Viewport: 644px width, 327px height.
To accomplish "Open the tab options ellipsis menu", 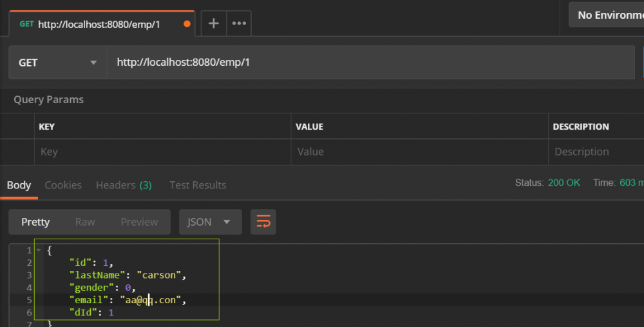I will [x=239, y=24].
